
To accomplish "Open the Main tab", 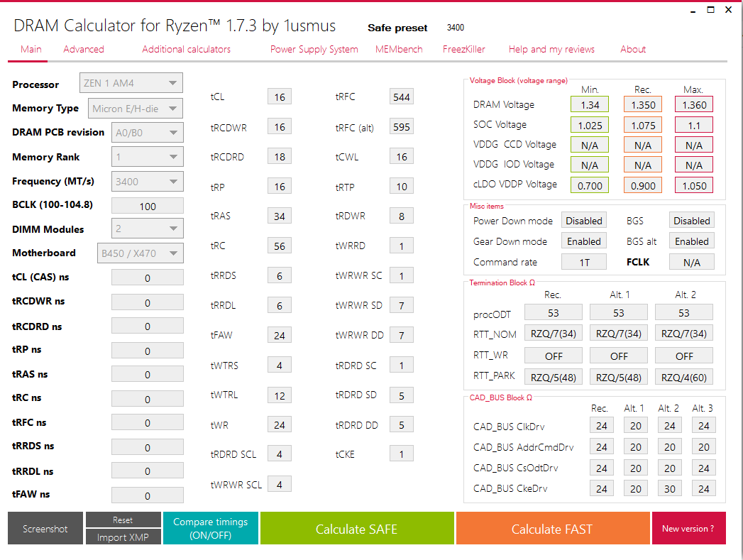I will pos(31,49).
